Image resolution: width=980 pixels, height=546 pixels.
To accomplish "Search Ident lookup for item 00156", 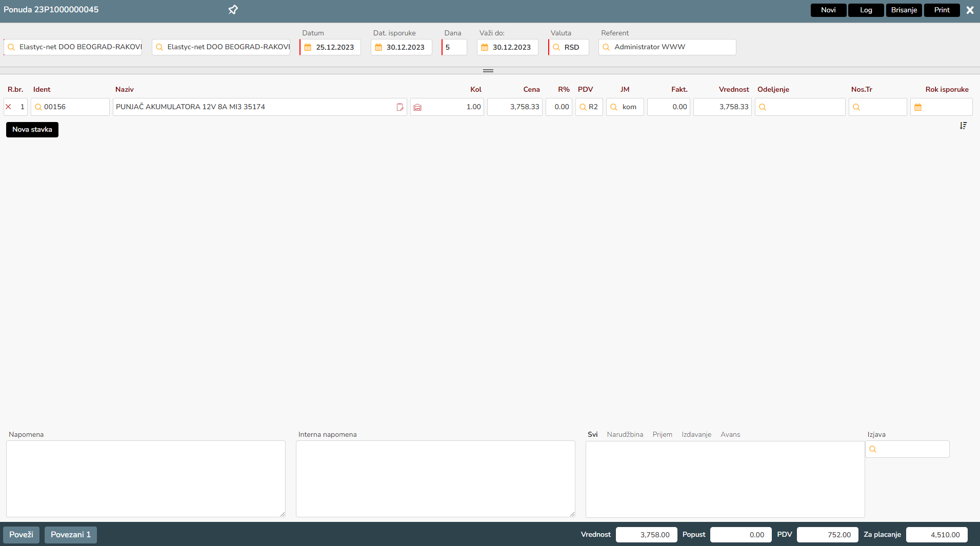I will [x=38, y=107].
